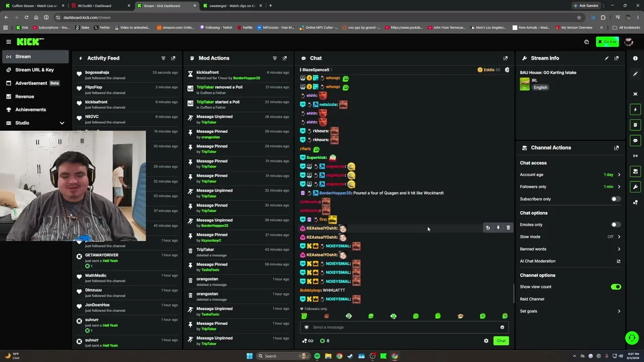Toggle Emotes only chat mode

pyautogui.click(x=616, y=225)
